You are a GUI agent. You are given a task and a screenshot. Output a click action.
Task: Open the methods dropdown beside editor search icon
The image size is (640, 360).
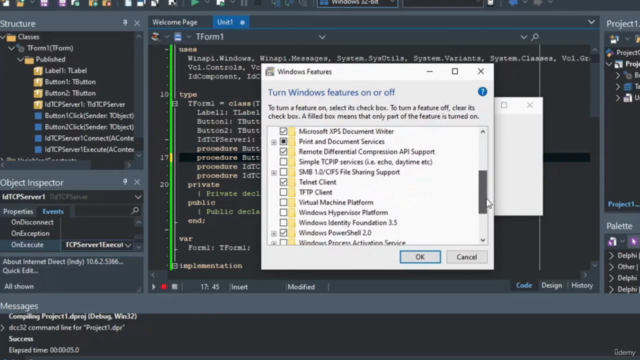pos(524,37)
